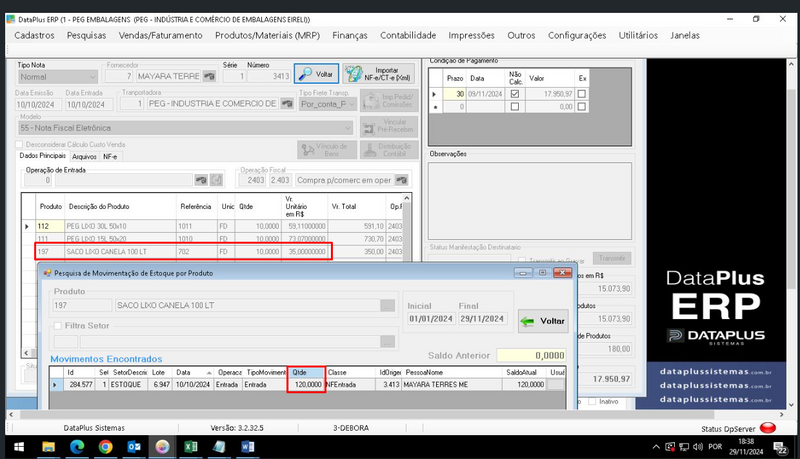Toggle Desconsiderar Cálculo Custo Venda checkbox

pos(19,144)
